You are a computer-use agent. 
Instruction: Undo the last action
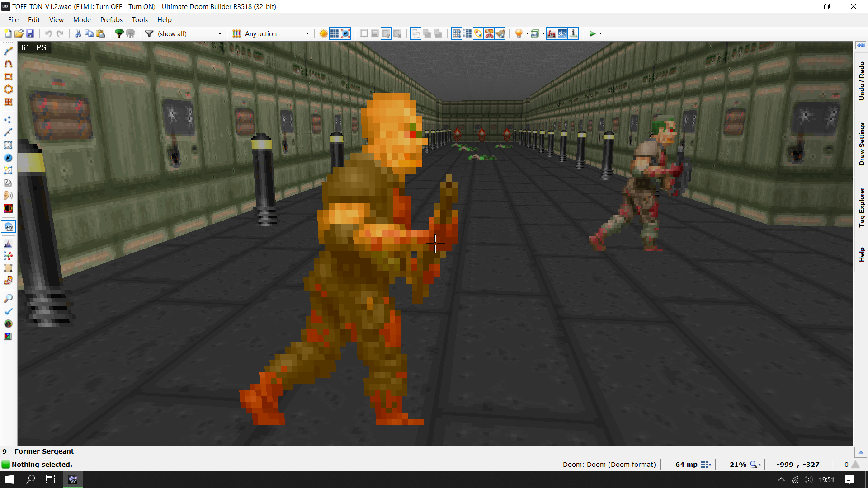point(48,33)
